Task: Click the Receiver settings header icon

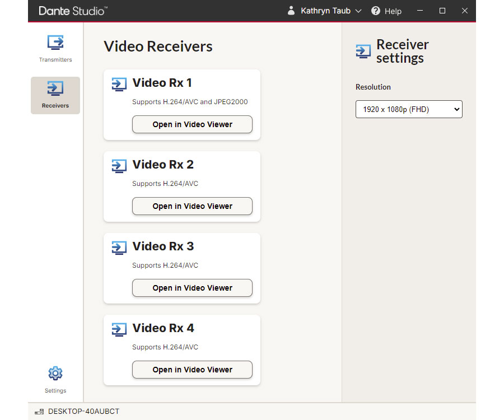Action: tap(363, 52)
